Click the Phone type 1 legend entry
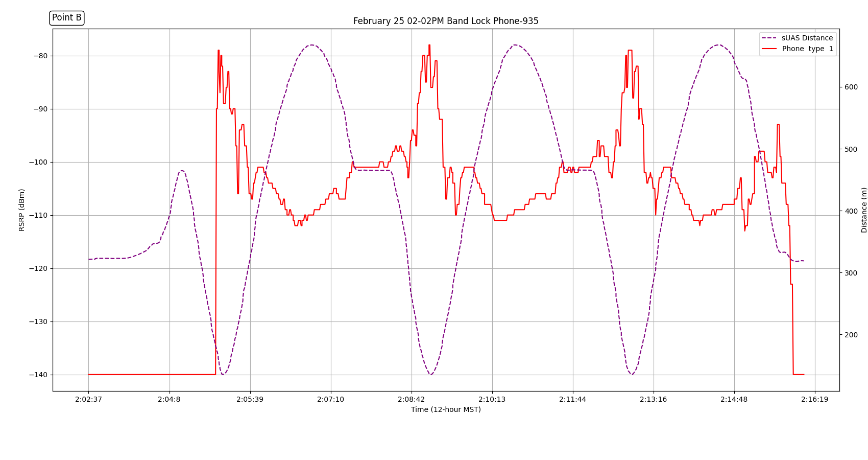 (807, 49)
